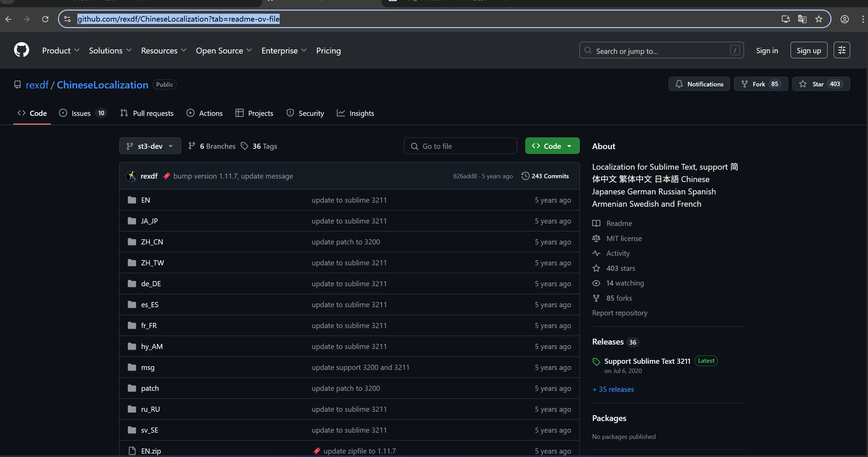
Task: Open the browser profile icon
Action: point(844,19)
